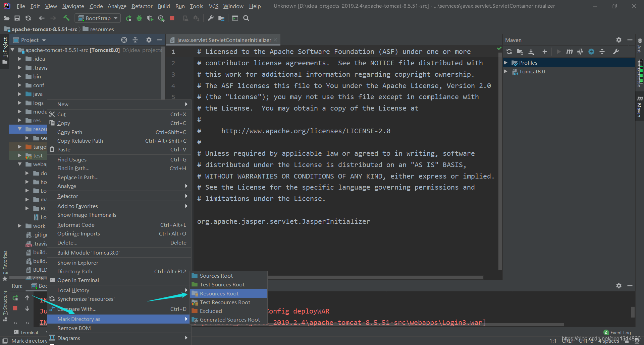Collapse all nodes in Project panel
Viewport: 644px width, 345px height.
tap(135, 40)
